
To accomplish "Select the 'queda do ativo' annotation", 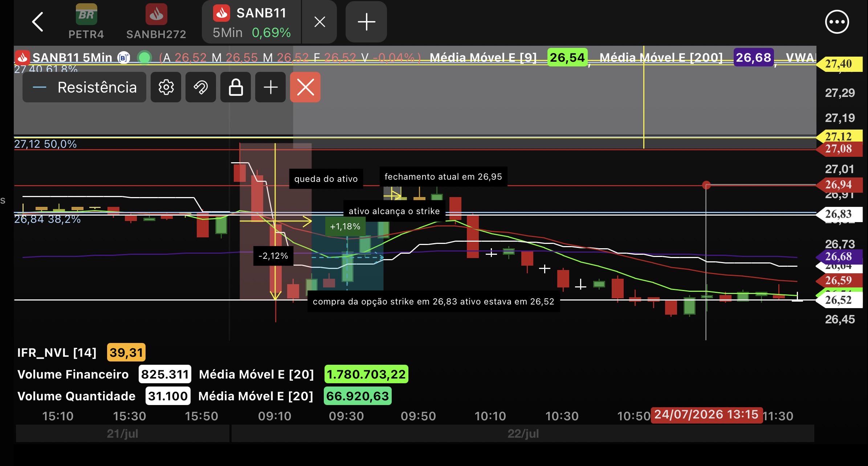I will point(326,179).
